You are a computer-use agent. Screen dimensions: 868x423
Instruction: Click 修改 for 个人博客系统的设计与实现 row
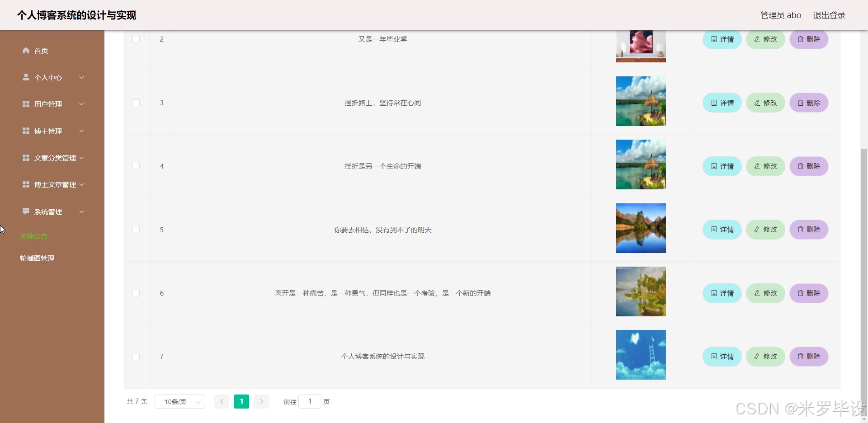pyautogui.click(x=765, y=357)
